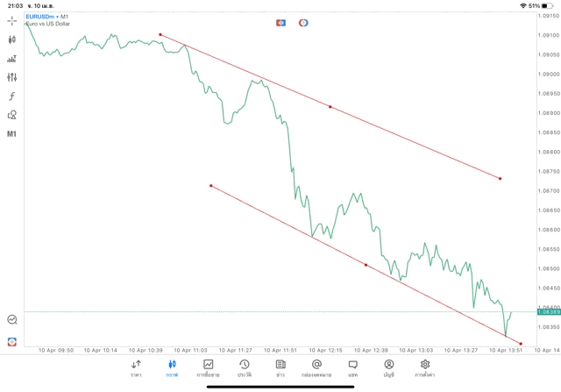The image size is (561, 392).
Task: Tap the current price label 1.08389
Action: [549, 311]
